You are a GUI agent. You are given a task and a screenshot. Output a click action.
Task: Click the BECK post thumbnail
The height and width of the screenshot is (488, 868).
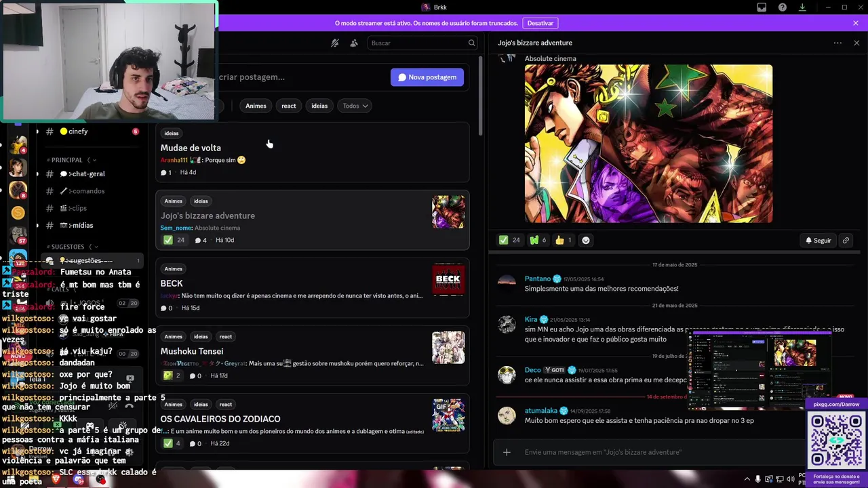(x=448, y=280)
